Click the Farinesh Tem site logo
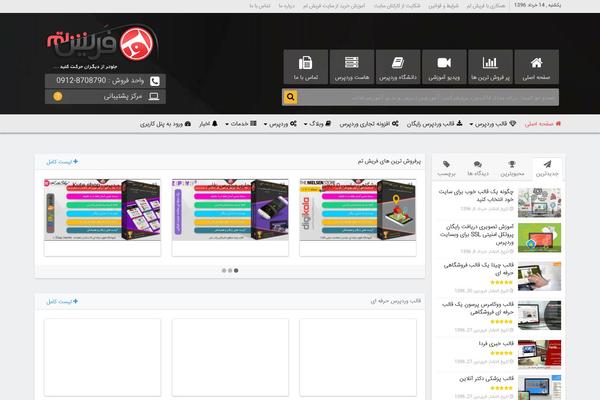The image size is (600, 400). [102, 45]
